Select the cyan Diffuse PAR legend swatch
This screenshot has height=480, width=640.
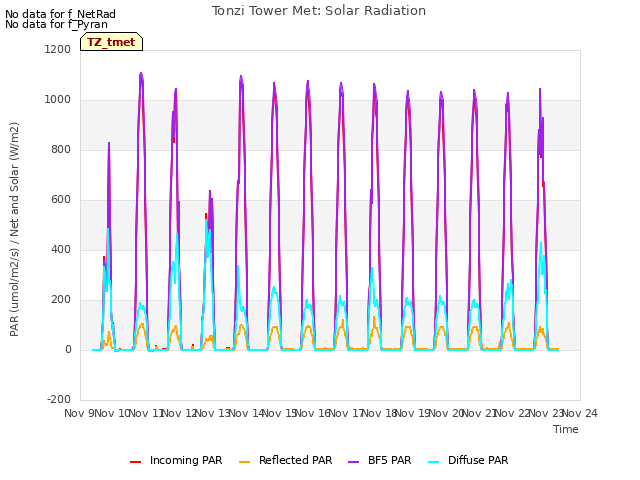(433, 462)
